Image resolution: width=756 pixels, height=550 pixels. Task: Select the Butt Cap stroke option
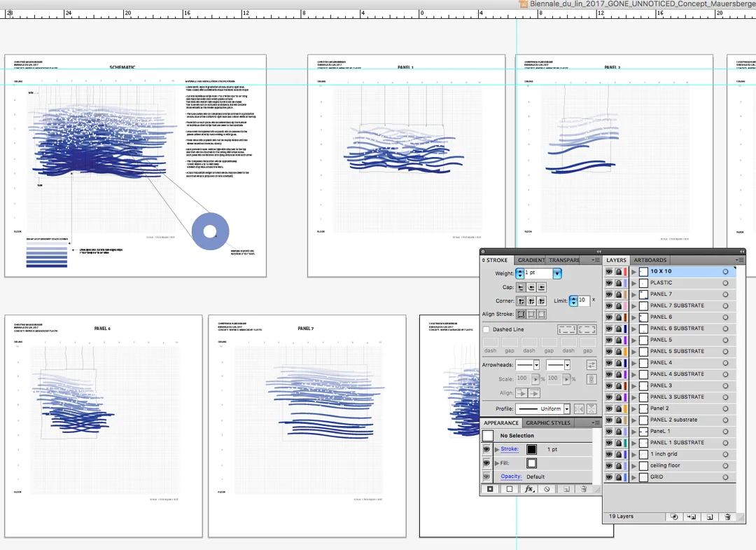521,287
